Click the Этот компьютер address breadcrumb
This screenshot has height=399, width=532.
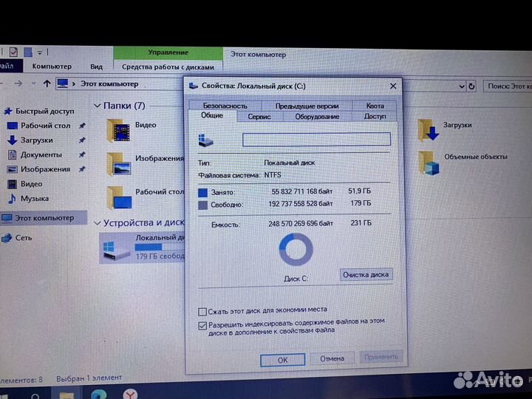pyautogui.click(x=109, y=83)
